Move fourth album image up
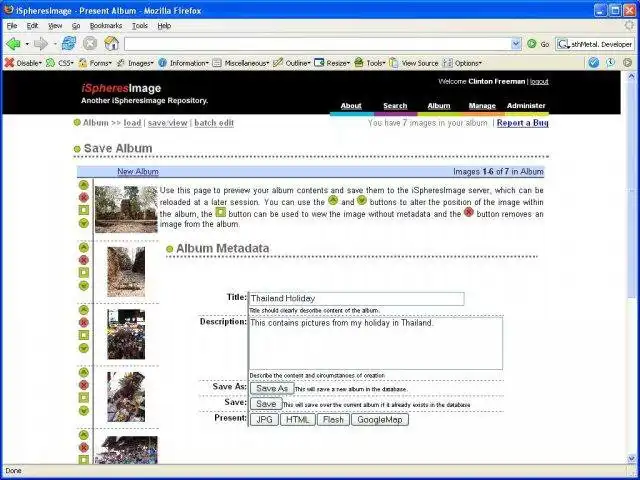 tap(84, 372)
